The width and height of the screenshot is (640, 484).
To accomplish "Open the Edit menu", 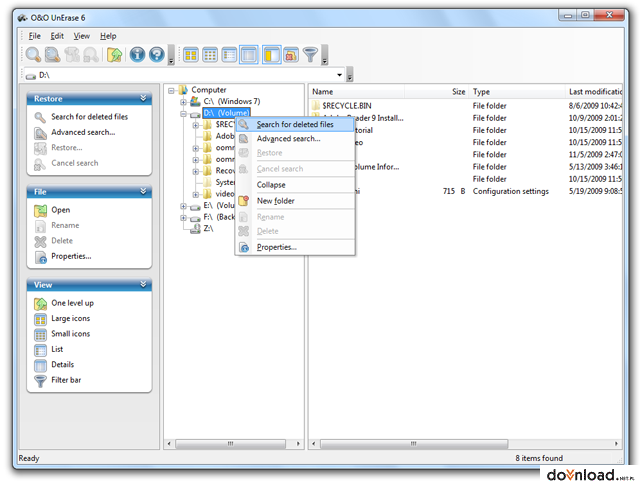I will (x=57, y=36).
